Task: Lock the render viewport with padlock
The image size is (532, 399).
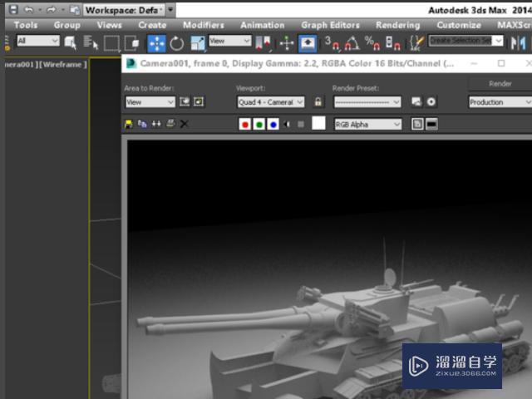Action: point(318,102)
